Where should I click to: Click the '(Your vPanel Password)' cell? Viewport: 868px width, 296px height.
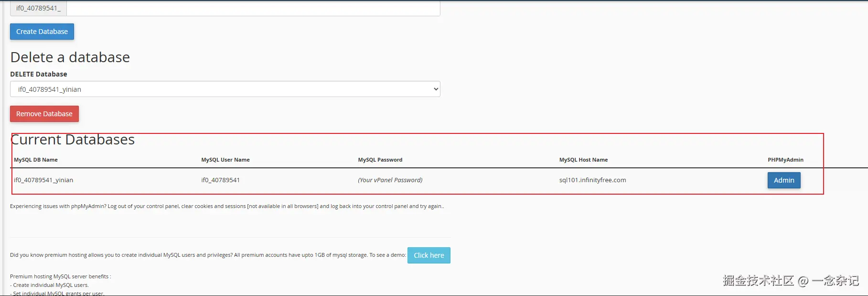(x=390, y=180)
